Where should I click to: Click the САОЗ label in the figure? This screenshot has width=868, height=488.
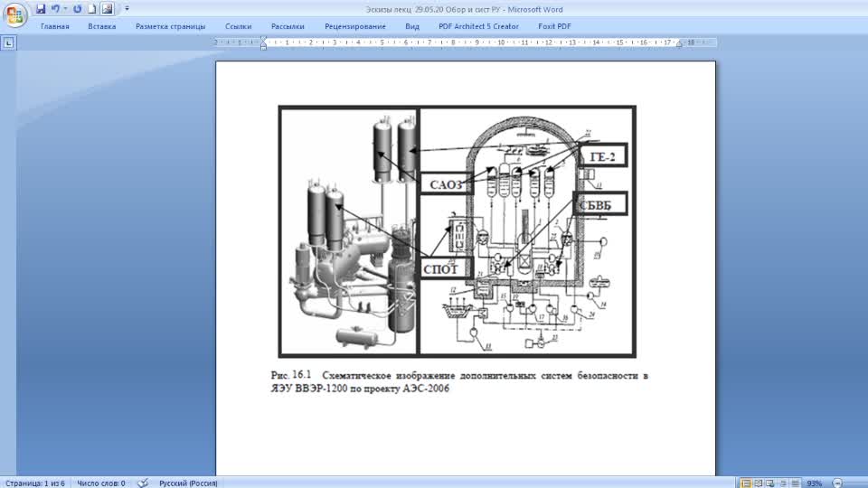446,184
